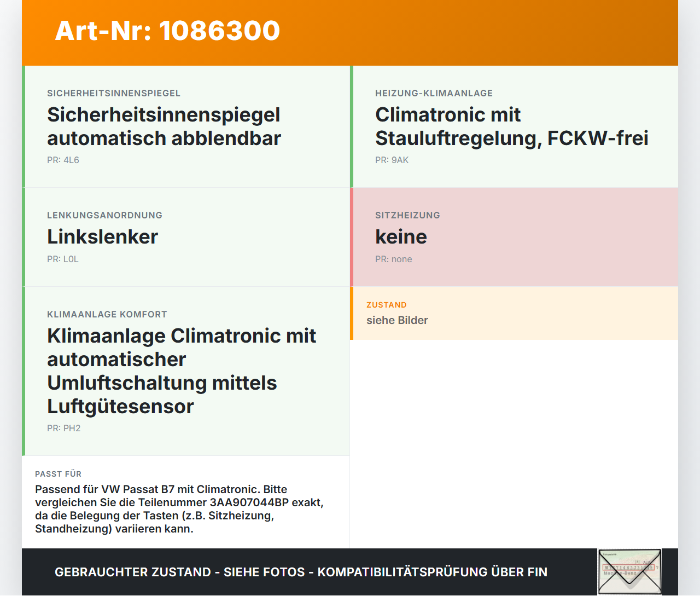Viewport: 700px width, 596px height.
Task: Click the PR: 9AK code
Action: coord(392,160)
